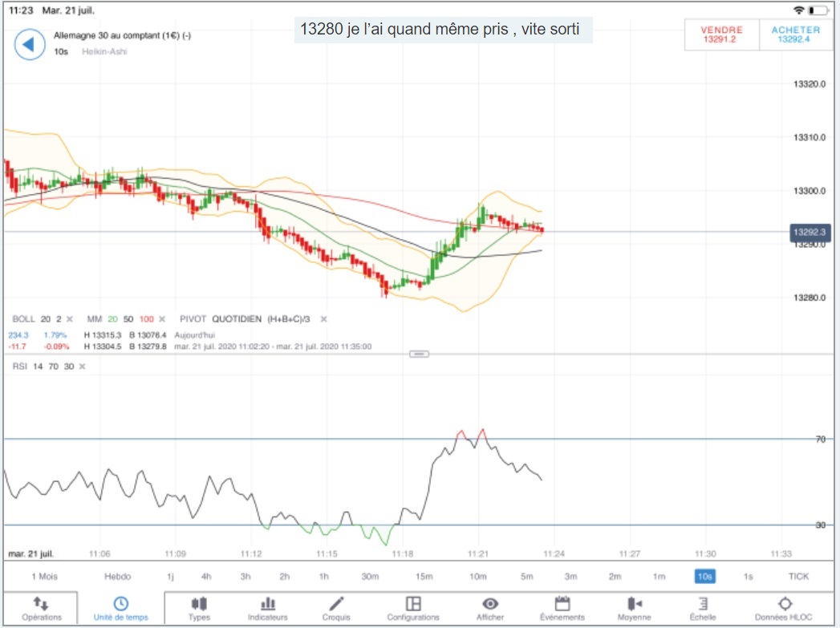The image size is (840, 628).
Task: Open the Afficher eye icon
Action: click(x=490, y=603)
